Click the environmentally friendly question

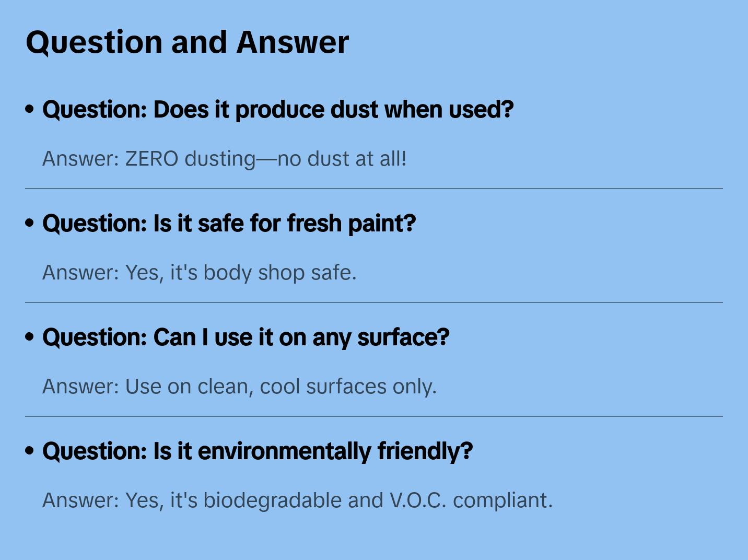[257, 451]
